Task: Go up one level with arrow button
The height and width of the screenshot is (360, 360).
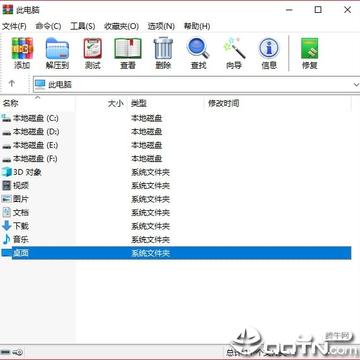Action: (x=12, y=84)
